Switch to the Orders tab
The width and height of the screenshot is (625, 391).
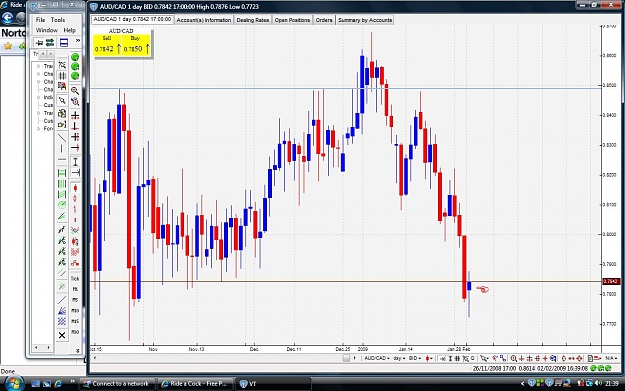(324, 20)
